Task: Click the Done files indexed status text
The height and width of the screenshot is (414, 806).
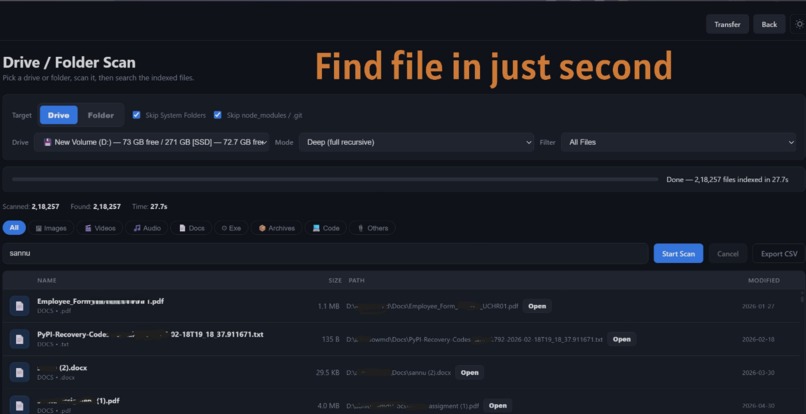Action: (x=727, y=179)
